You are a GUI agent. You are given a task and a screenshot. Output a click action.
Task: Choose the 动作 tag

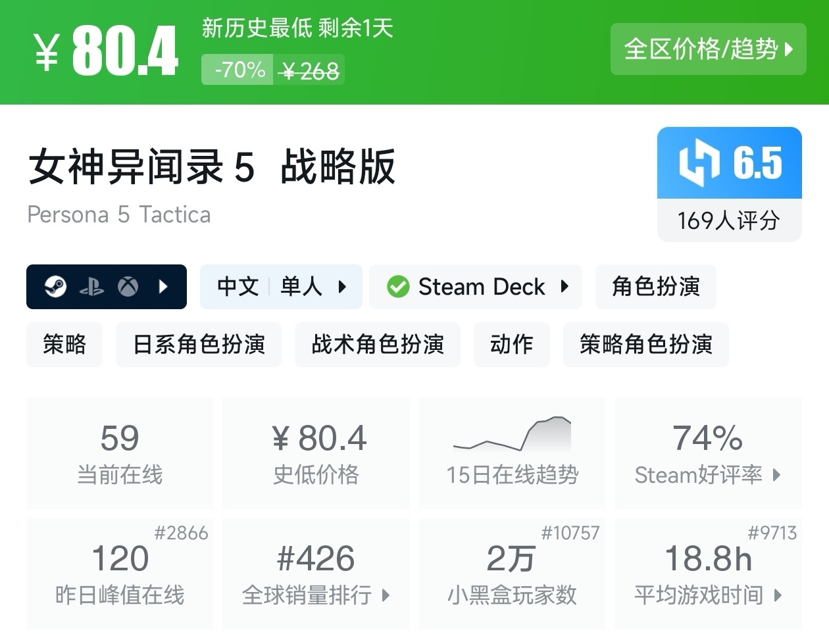(x=511, y=344)
